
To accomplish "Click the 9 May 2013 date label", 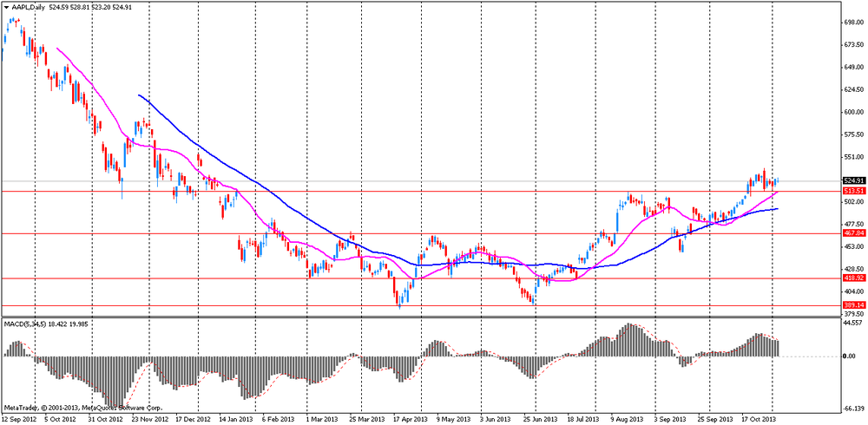I will [x=454, y=420].
